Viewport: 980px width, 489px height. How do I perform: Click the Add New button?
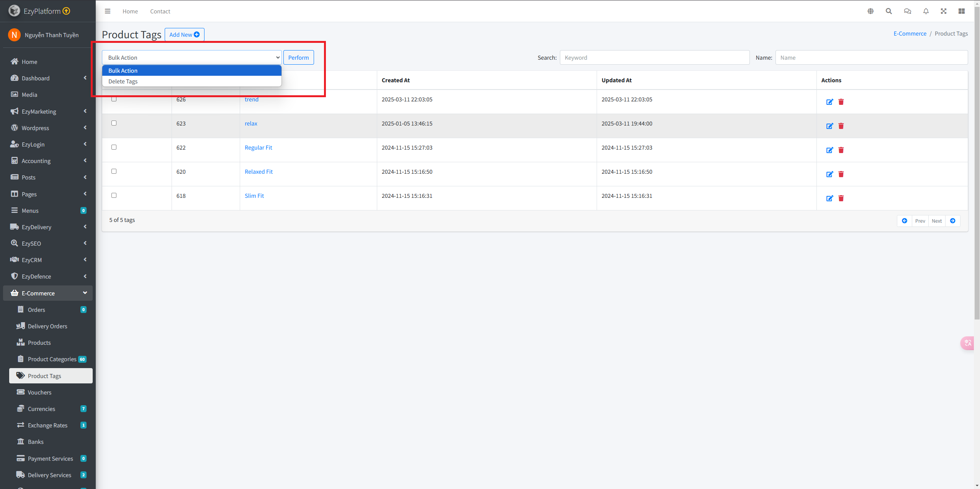click(x=184, y=34)
